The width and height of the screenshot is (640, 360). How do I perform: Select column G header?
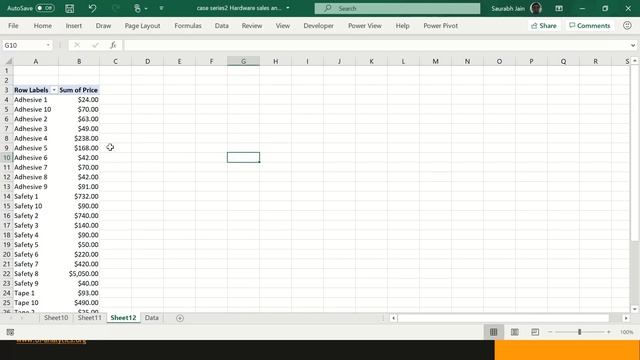coord(243,61)
